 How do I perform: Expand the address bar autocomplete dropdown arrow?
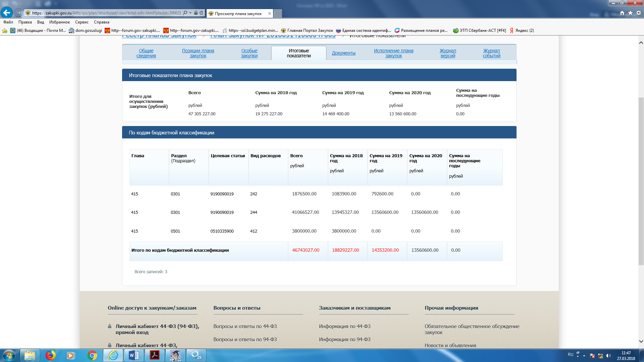tap(191, 13)
